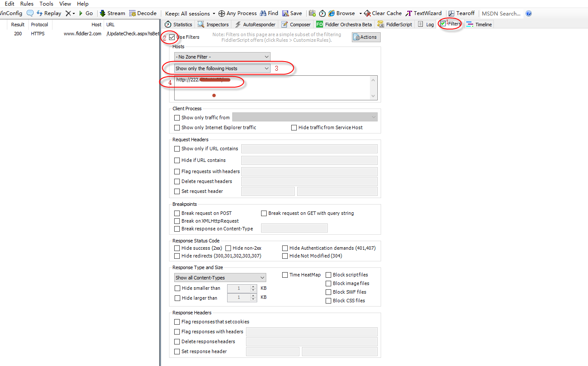Click the camera screenshot icon
Screen dimensions: 588x366
(312, 13)
